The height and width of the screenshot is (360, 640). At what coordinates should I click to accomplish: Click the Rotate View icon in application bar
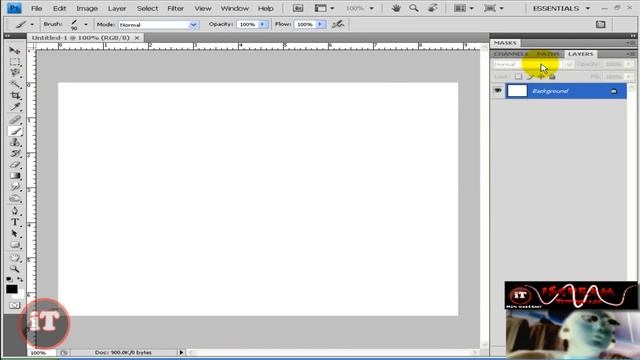click(432, 8)
